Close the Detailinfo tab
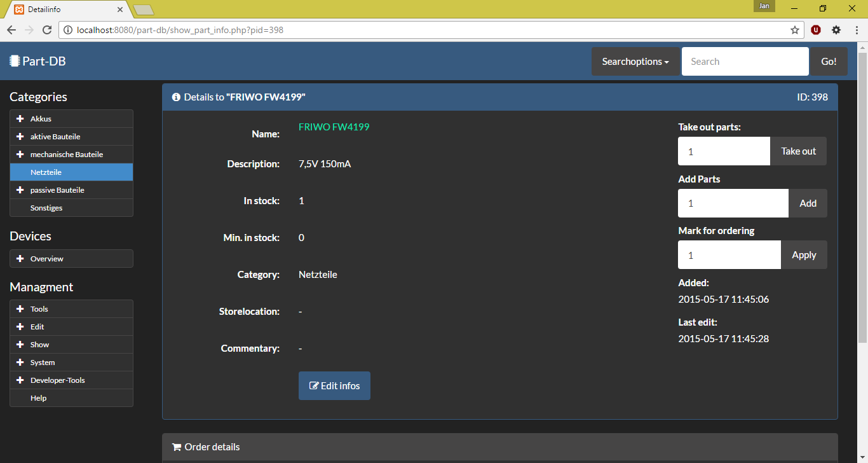Screen dimensions: 868x463 click(121, 10)
